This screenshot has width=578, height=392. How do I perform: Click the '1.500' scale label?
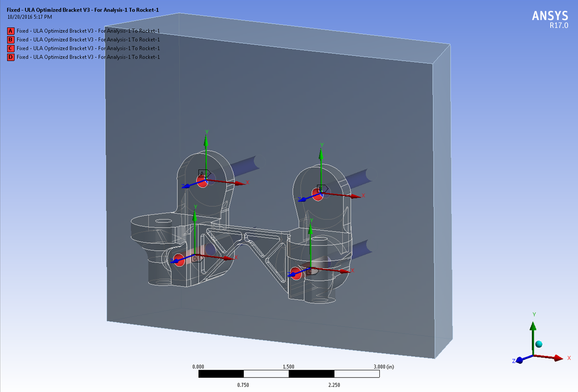point(288,367)
